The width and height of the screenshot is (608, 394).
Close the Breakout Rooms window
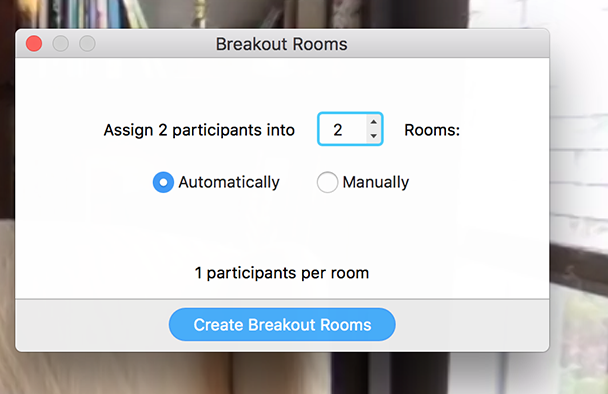[x=34, y=43]
